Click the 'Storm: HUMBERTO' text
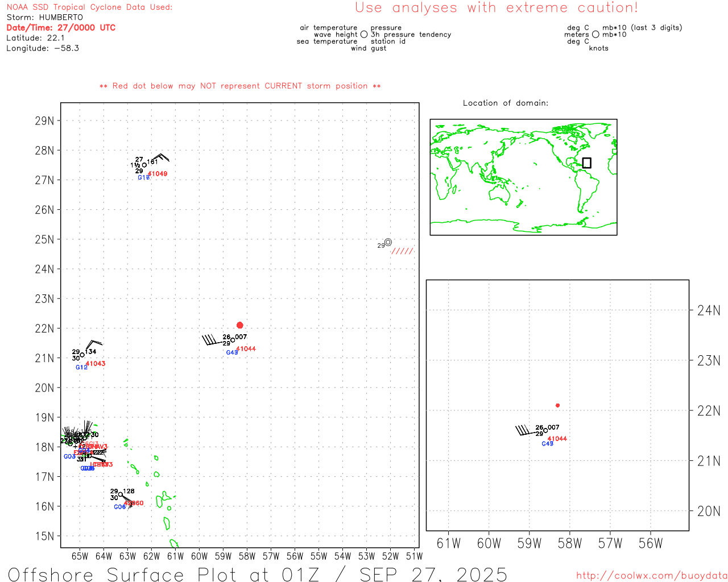 click(x=44, y=18)
